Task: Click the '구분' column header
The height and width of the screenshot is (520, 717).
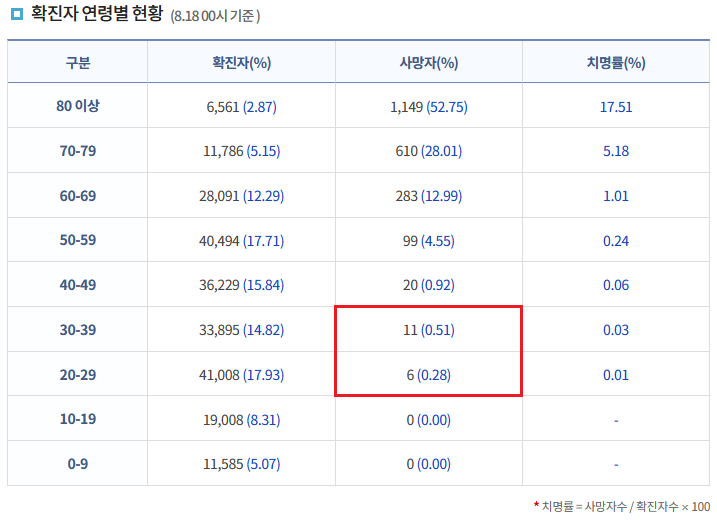Action: tap(78, 62)
